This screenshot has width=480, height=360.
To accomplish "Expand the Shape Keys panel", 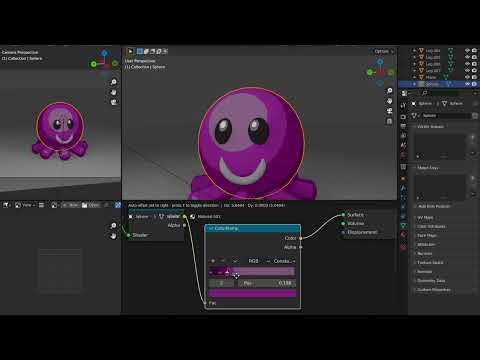I will coord(428,168).
